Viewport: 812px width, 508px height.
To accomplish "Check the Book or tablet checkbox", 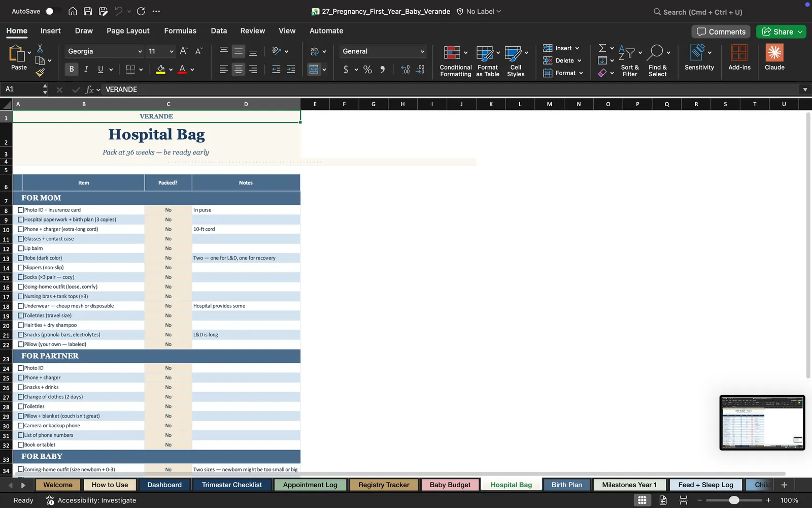I will pyautogui.click(x=21, y=444).
